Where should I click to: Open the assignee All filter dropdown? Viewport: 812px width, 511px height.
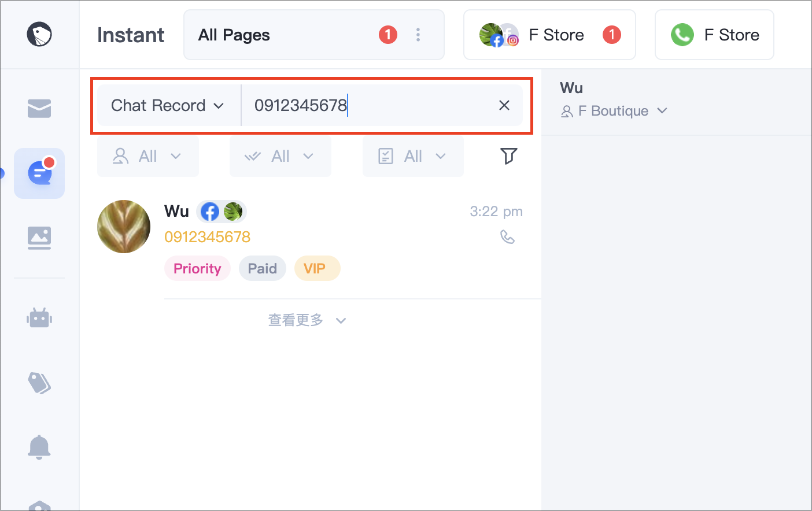147,156
